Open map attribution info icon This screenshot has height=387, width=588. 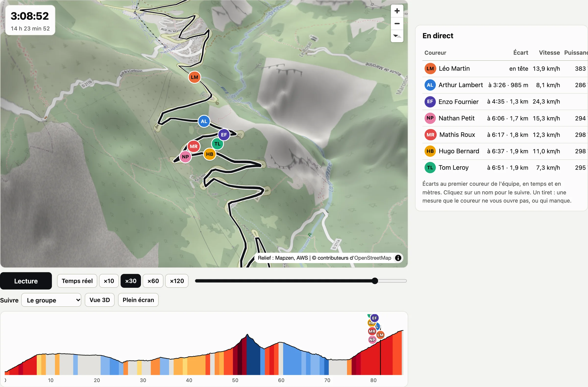[398, 258]
